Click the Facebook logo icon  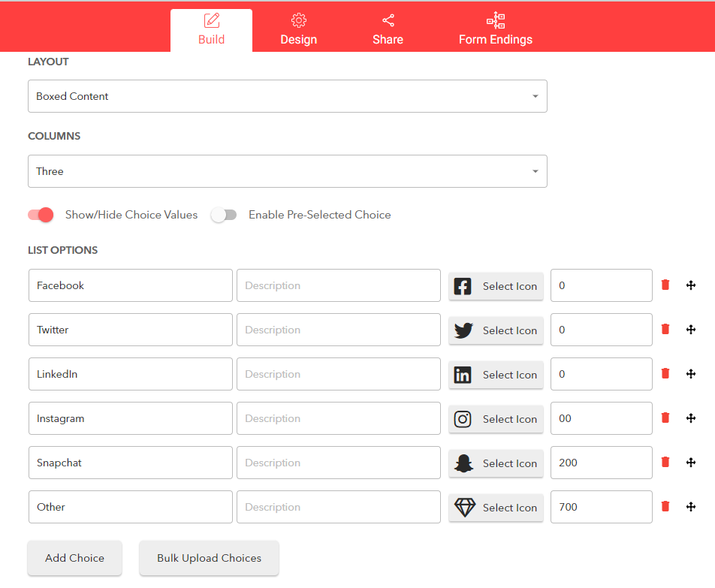pyautogui.click(x=463, y=286)
